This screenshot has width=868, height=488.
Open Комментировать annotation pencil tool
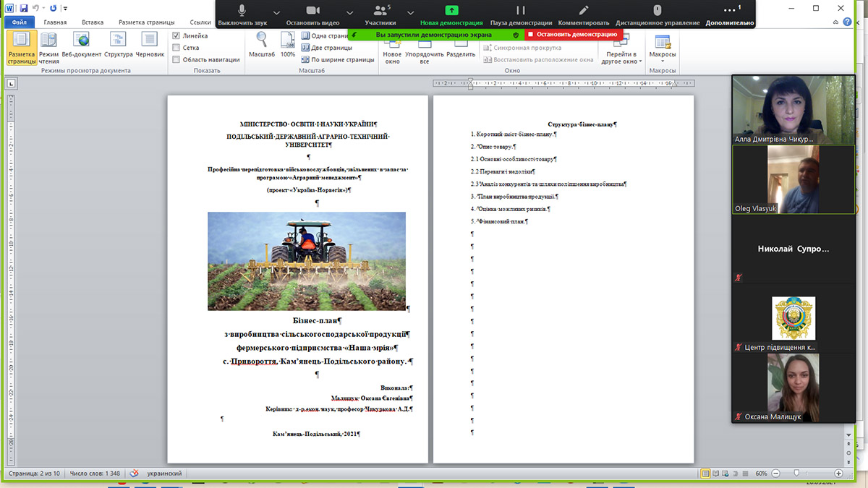pos(584,11)
